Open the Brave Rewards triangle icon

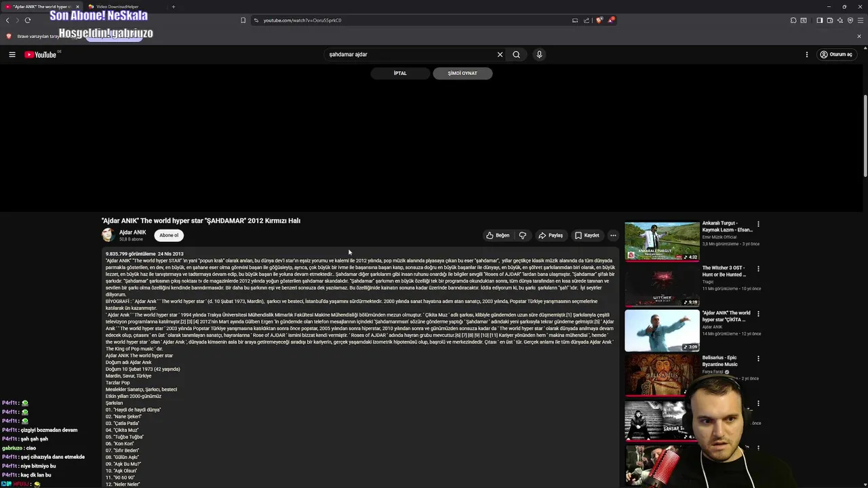[x=610, y=20]
